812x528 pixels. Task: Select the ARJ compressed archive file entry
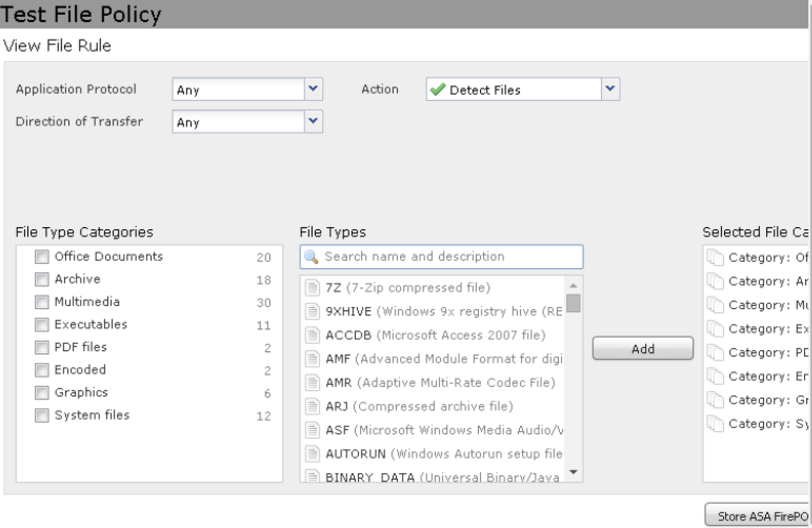(419, 407)
